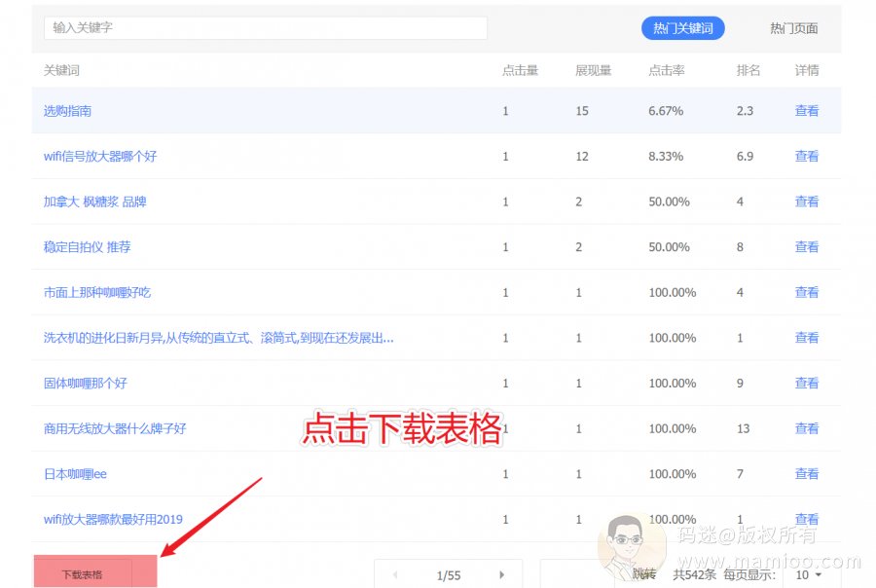The image size is (876, 588).
Task: Click the 点击量 column header
Action: click(x=520, y=70)
